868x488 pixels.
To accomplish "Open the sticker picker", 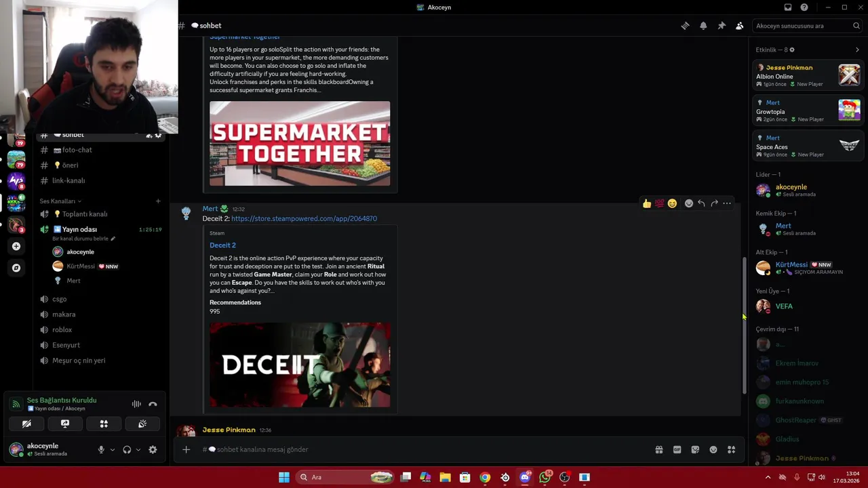I will (x=695, y=449).
